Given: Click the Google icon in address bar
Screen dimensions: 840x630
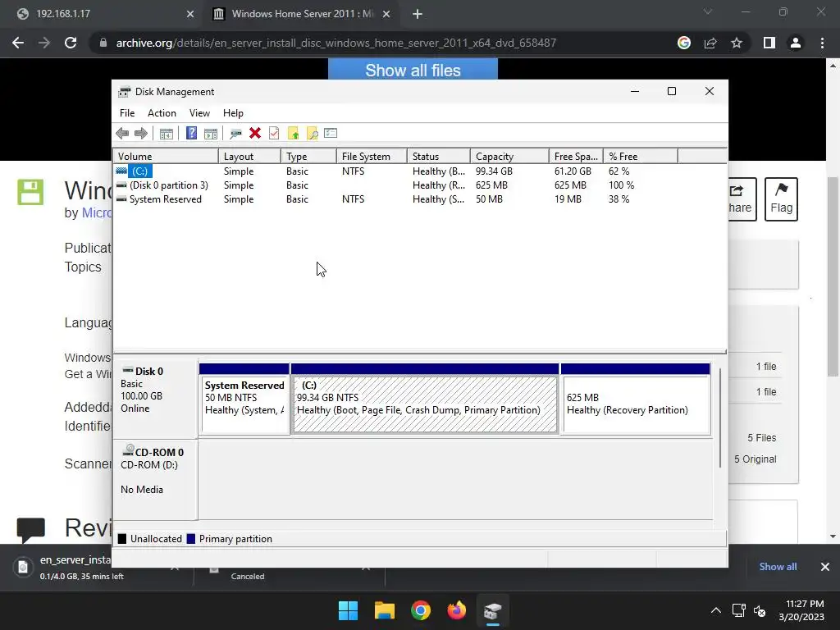Looking at the screenshot, I should point(684,43).
